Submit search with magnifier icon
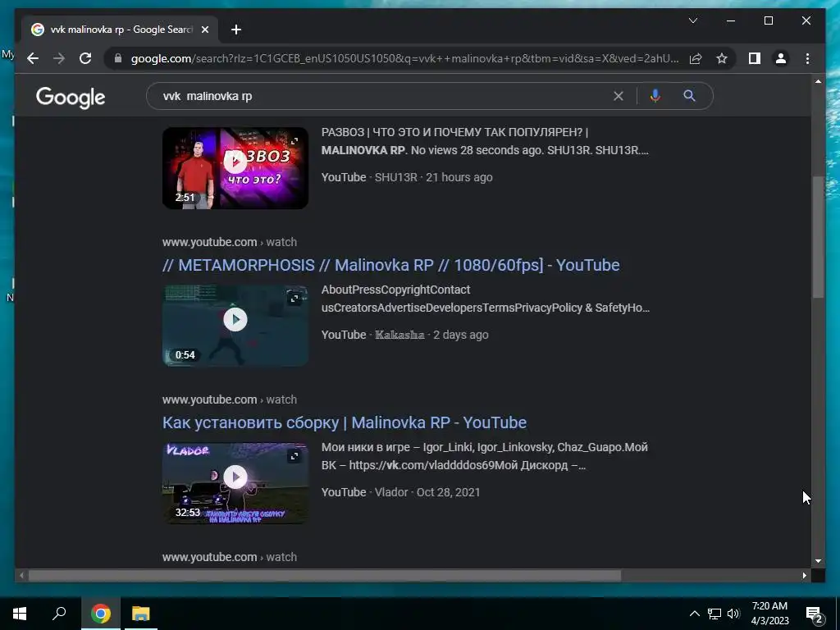840x630 pixels. 689,96
